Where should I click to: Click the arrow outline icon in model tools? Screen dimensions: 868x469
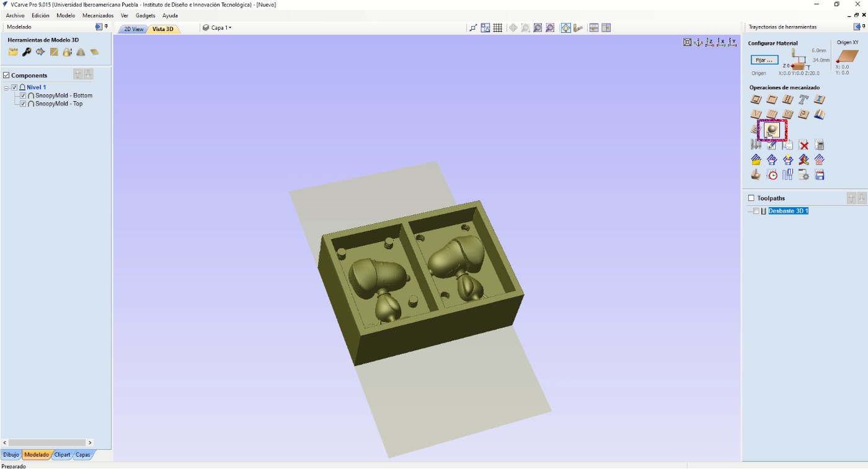(x=40, y=52)
